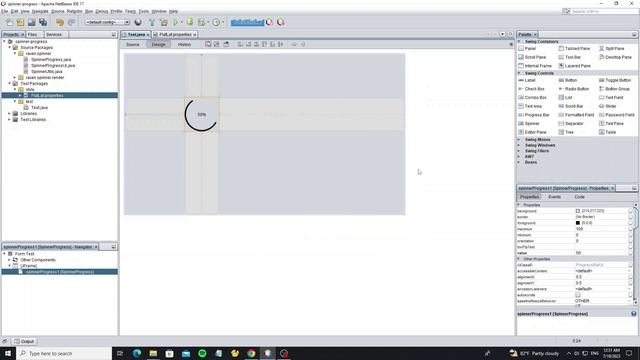The width and height of the screenshot is (640, 360).
Task: Click the Preview Design icon
Action: click(x=226, y=44)
